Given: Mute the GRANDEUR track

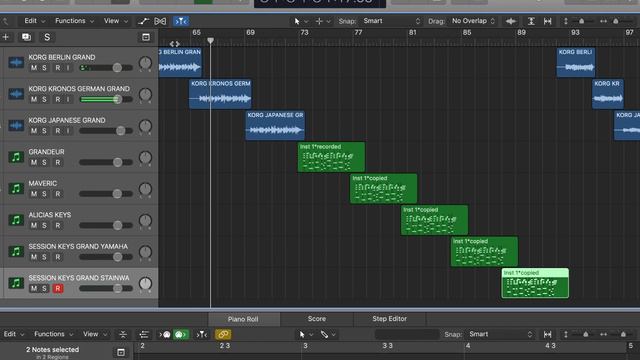Looking at the screenshot, I should coord(34,162).
